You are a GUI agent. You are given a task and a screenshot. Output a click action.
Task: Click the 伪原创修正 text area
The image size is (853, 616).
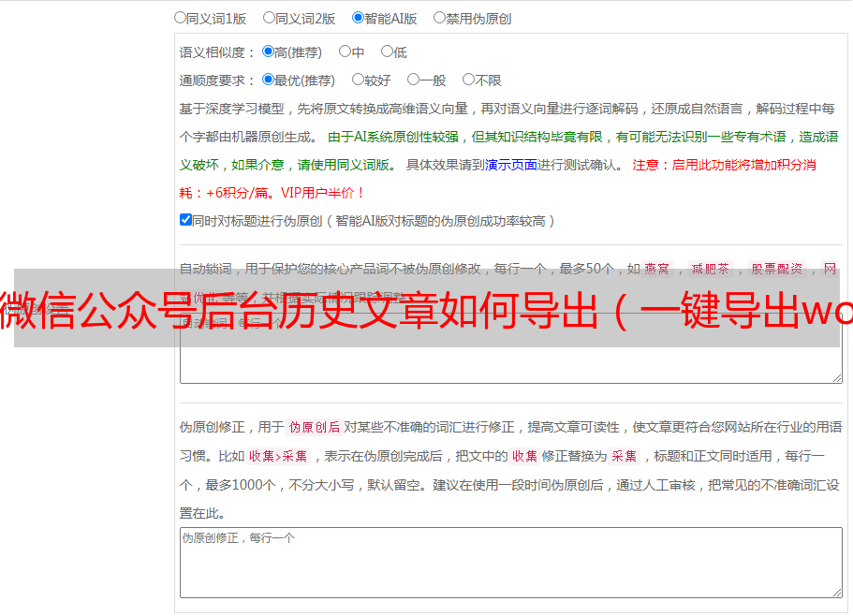[511, 563]
